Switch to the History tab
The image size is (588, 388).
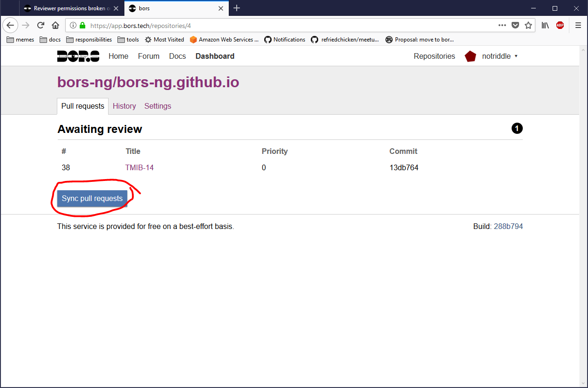124,106
